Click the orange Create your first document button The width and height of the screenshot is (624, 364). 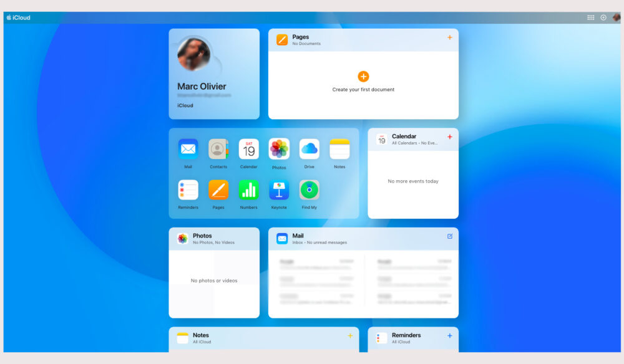point(363,76)
